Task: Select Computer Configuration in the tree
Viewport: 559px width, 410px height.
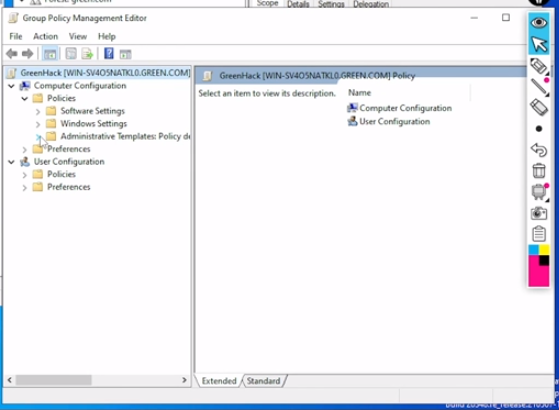Action: pos(80,86)
